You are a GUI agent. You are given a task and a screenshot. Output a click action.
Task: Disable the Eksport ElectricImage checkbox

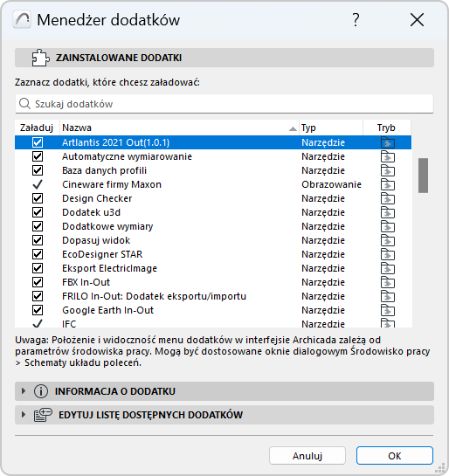coord(38,268)
